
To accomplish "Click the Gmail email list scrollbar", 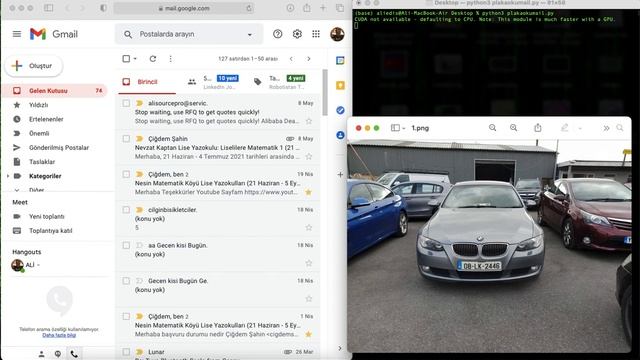I will pyautogui.click(x=325, y=93).
